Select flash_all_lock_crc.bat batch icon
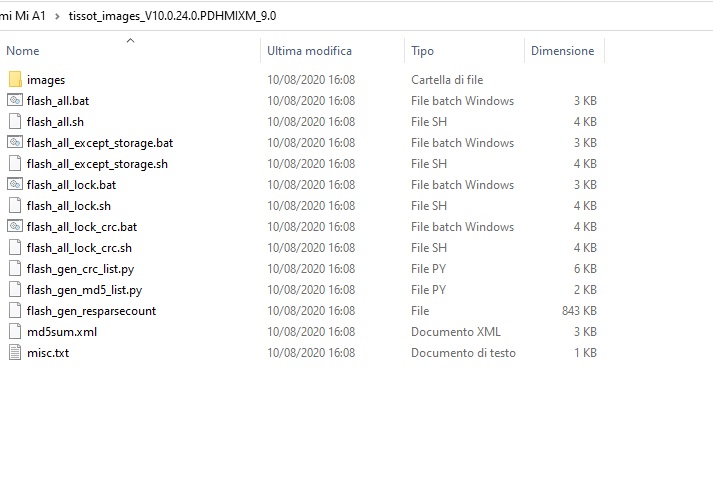The width and height of the screenshot is (713, 483). click(x=15, y=226)
